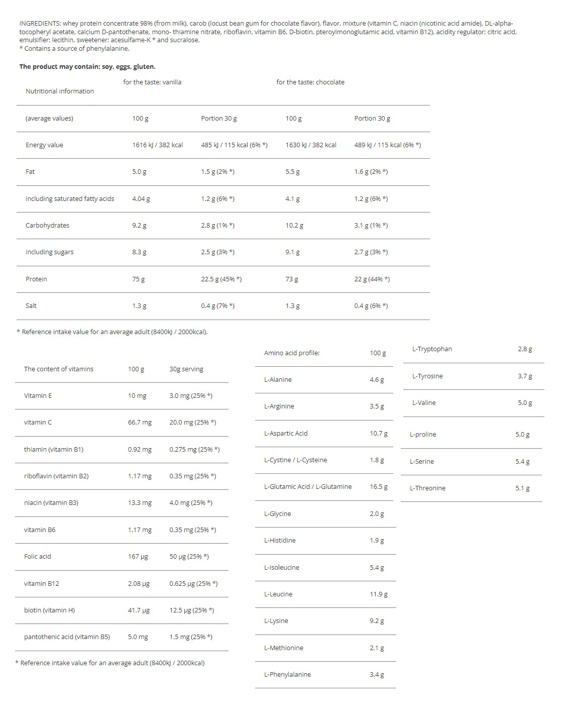Click the phenylalanine source warning note
Viewport: 562px width, 728px height.
[x=74, y=49]
